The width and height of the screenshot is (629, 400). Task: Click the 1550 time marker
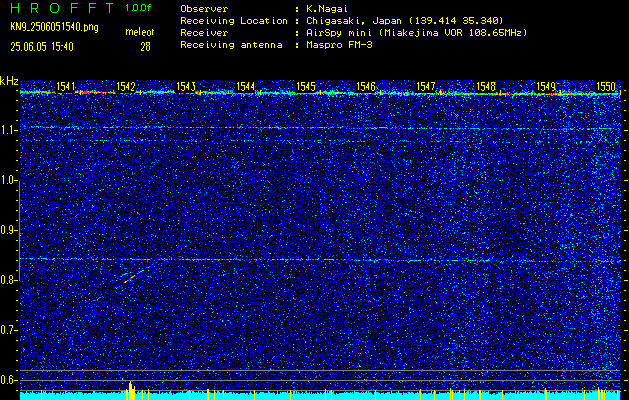point(606,86)
